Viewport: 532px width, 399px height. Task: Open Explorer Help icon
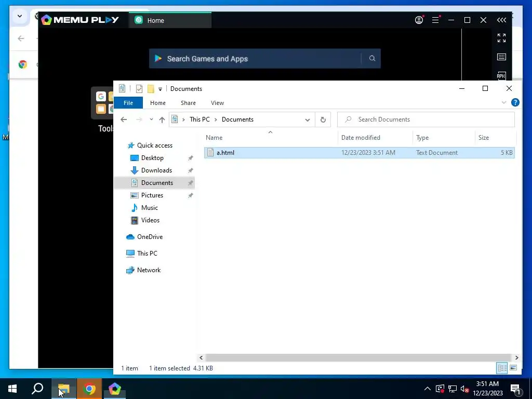515,102
